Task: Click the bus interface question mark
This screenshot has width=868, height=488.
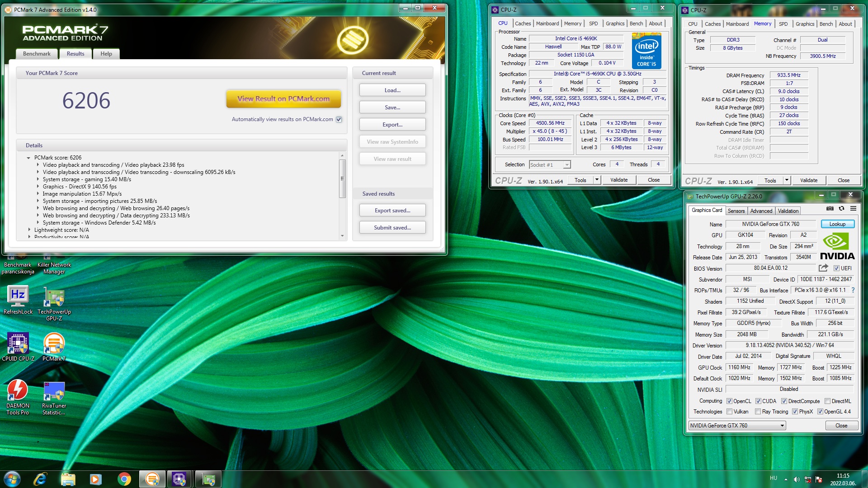Action: [853, 290]
